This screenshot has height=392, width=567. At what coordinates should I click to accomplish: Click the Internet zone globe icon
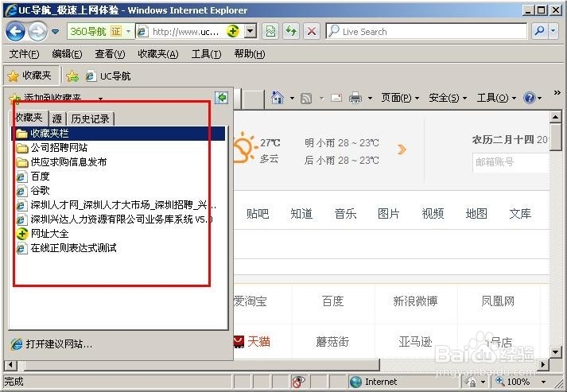[356, 382]
